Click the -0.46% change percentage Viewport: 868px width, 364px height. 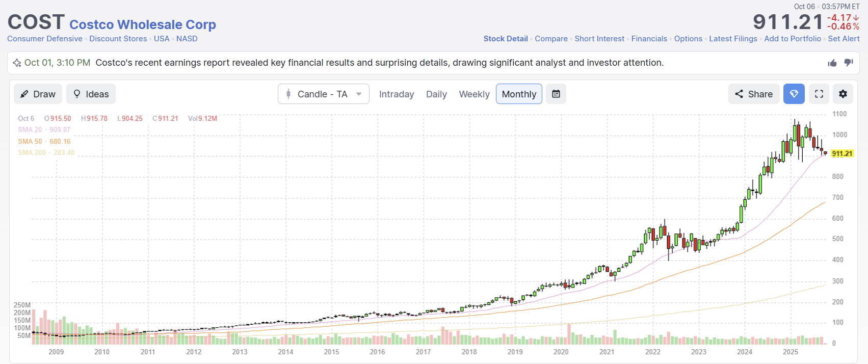click(843, 27)
